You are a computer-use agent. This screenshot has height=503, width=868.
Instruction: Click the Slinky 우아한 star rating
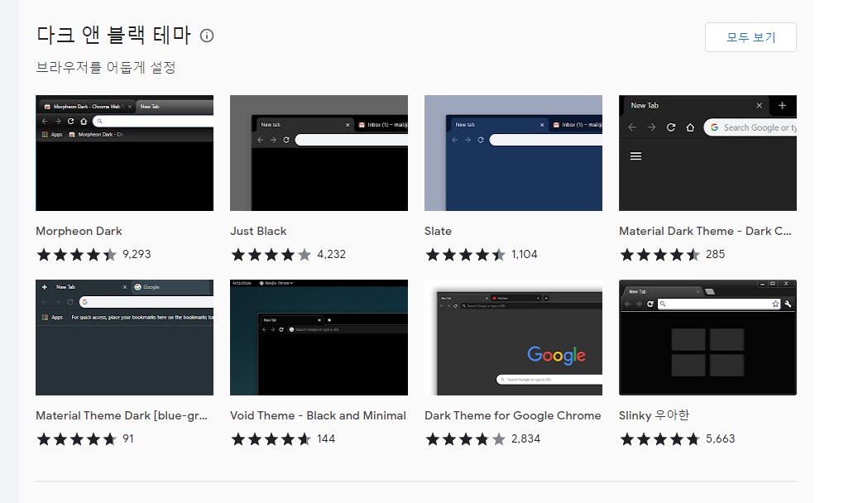tap(659, 439)
